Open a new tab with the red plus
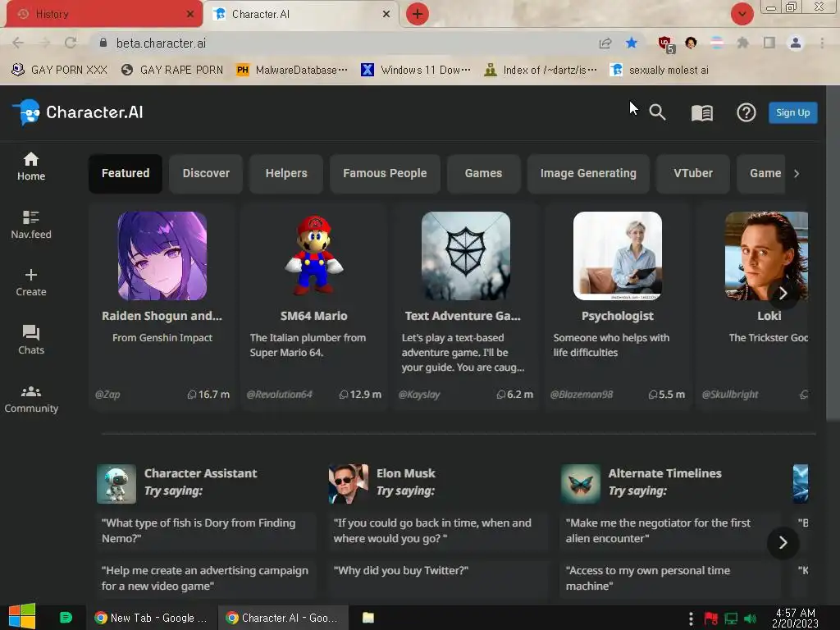The height and width of the screenshot is (630, 840). [x=418, y=14]
